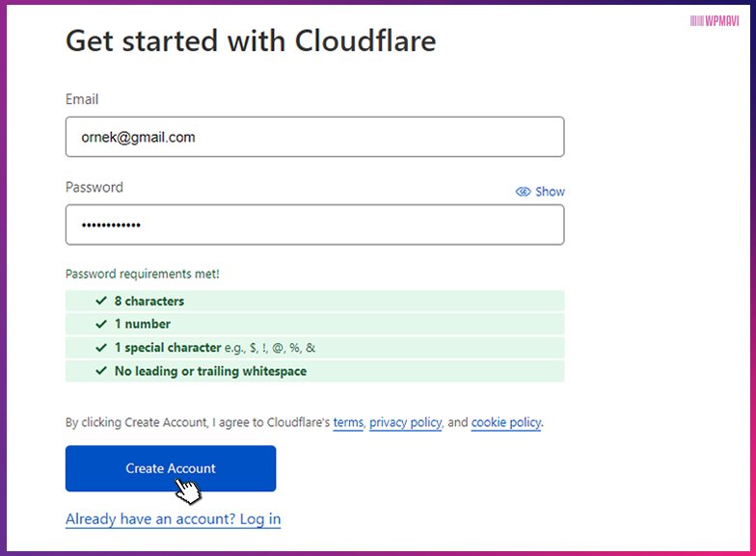Click the Password input field
The height and width of the screenshot is (556, 756).
(314, 225)
